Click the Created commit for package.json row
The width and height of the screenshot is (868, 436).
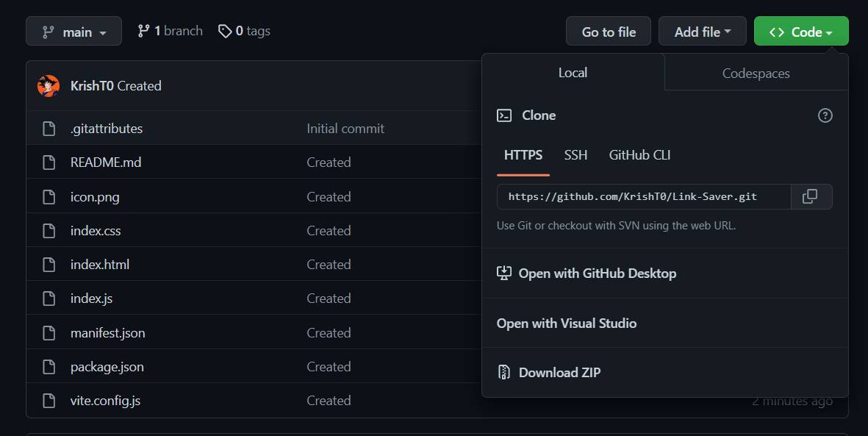[x=329, y=367]
